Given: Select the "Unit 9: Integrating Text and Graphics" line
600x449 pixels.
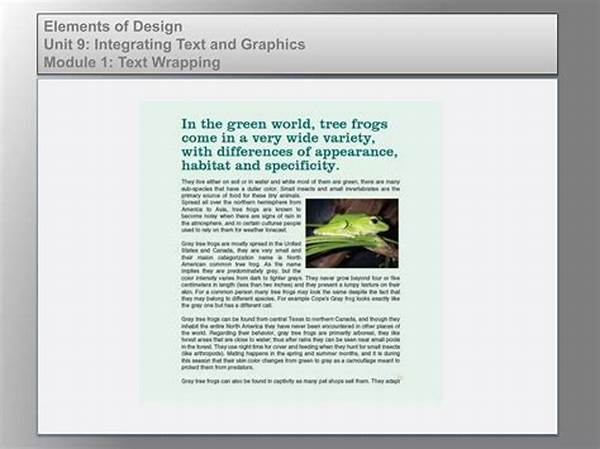Looking at the screenshot, I should (x=174, y=44).
